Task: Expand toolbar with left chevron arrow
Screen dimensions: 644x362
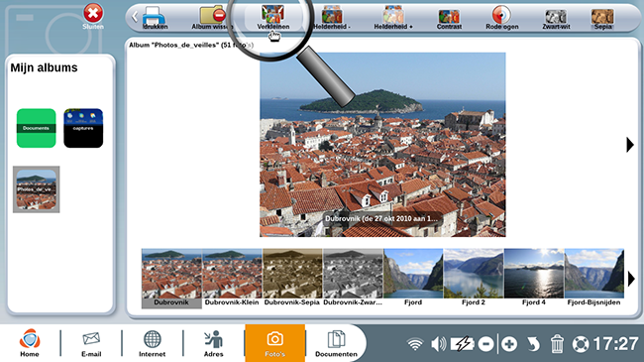Action: pyautogui.click(x=135, y=17)
